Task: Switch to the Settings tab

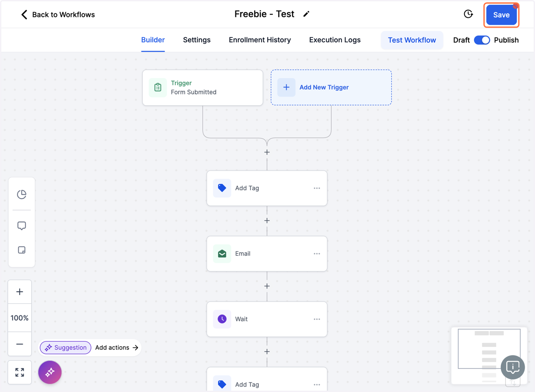Action: (197, 40)
